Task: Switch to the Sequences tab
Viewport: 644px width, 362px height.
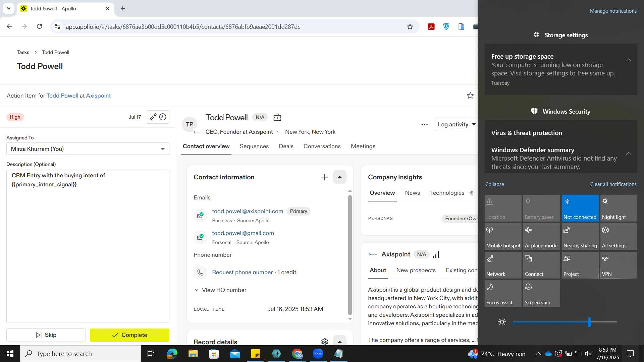Action: click(254, 146)
